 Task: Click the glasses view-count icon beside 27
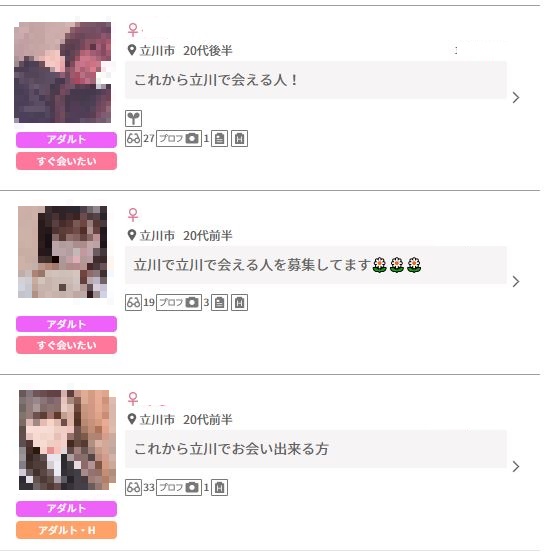click(133, 138)
